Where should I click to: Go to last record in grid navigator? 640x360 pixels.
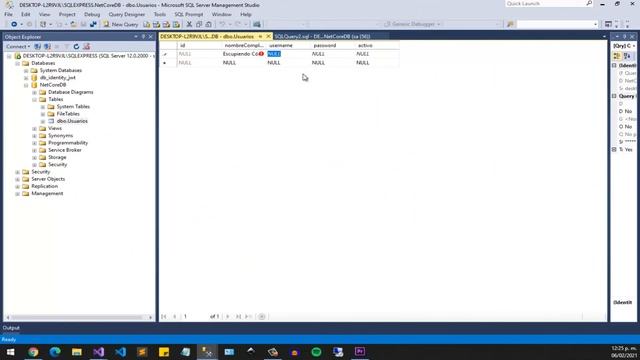coord(238,317)
